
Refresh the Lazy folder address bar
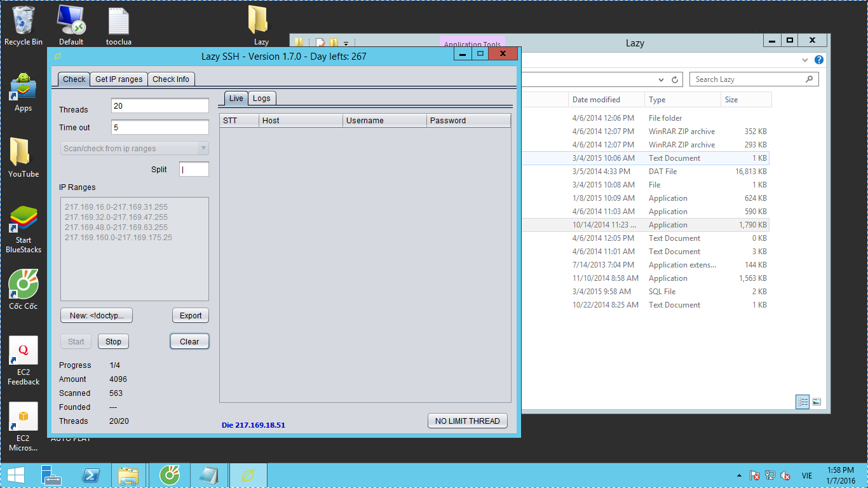point(675,79)
